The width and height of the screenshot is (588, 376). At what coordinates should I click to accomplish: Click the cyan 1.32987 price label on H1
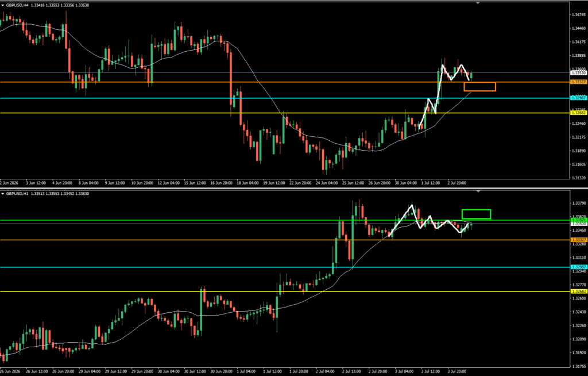tap(578, 267)
